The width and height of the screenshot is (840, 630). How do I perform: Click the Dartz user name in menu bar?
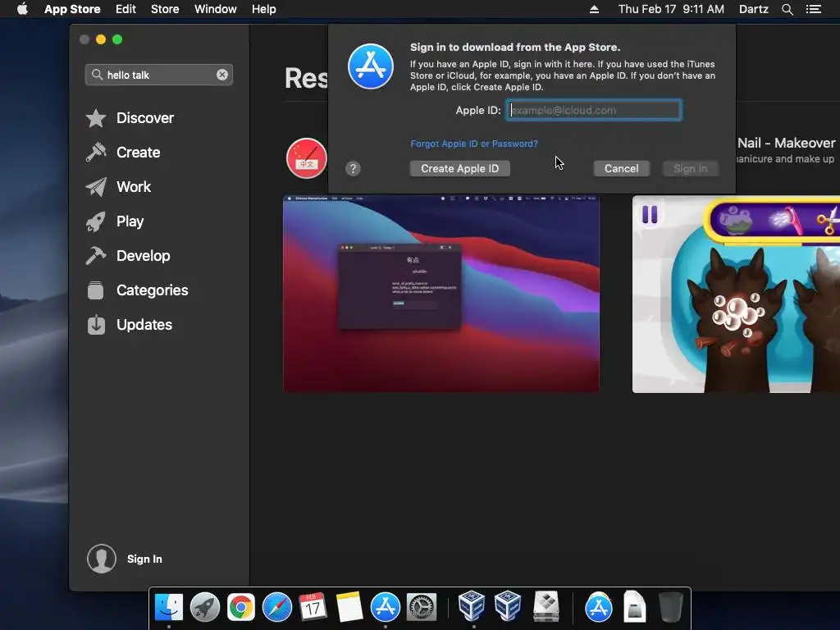click(x=754, y=9)
